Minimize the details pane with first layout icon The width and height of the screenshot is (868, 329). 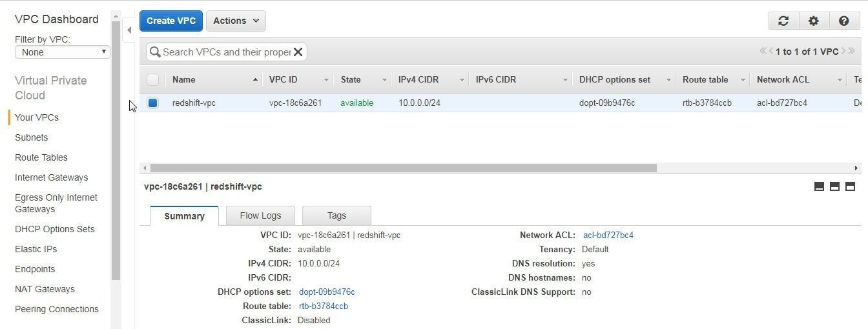coord(819,186)
